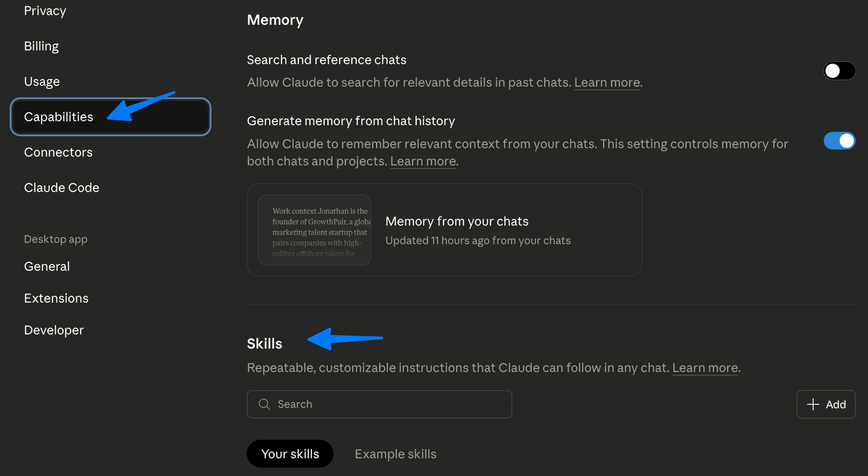Click the magnifier icon in Skills search
868x476 pixels.
pyautogui.click(x=265, y=404)
